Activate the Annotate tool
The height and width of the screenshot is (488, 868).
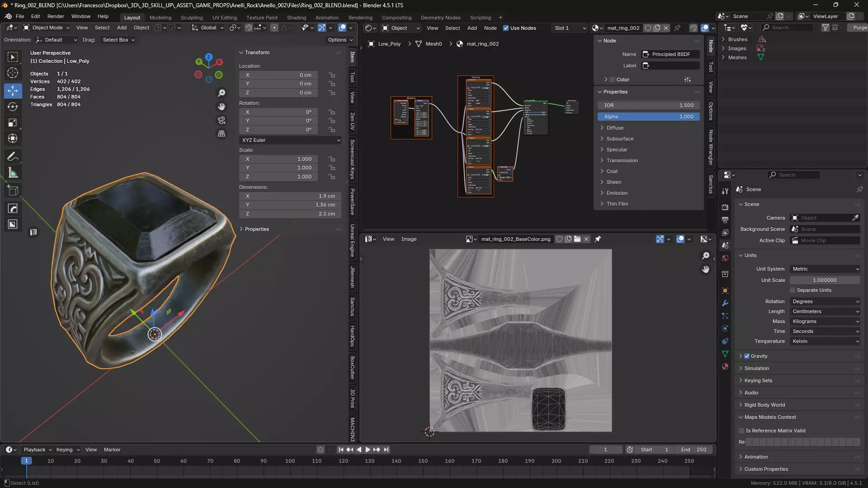click(13, 157)
